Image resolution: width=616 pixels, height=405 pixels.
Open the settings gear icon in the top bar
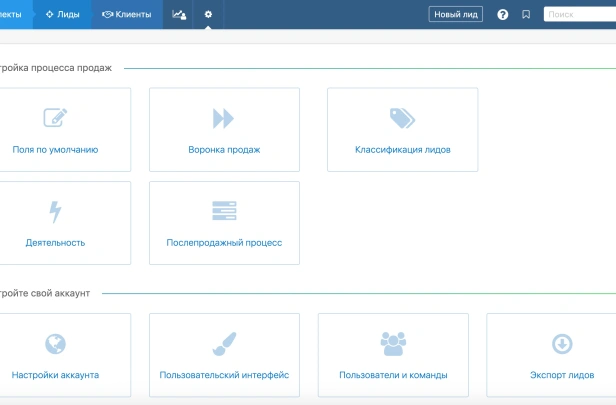click(x=208, y=14)
